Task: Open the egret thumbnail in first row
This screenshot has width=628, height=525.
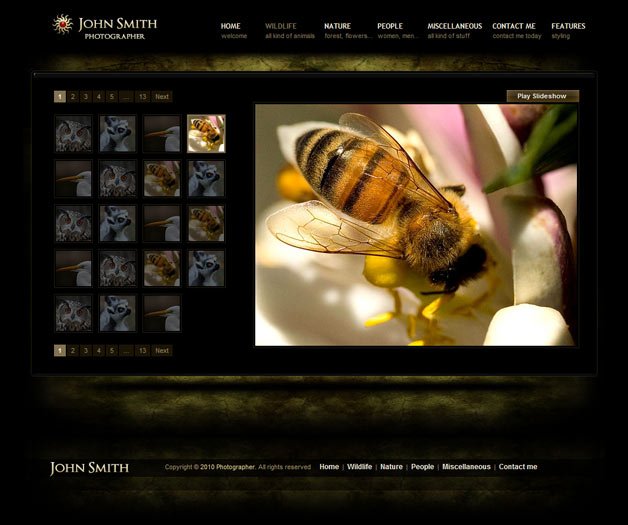Action: [162, 134]
